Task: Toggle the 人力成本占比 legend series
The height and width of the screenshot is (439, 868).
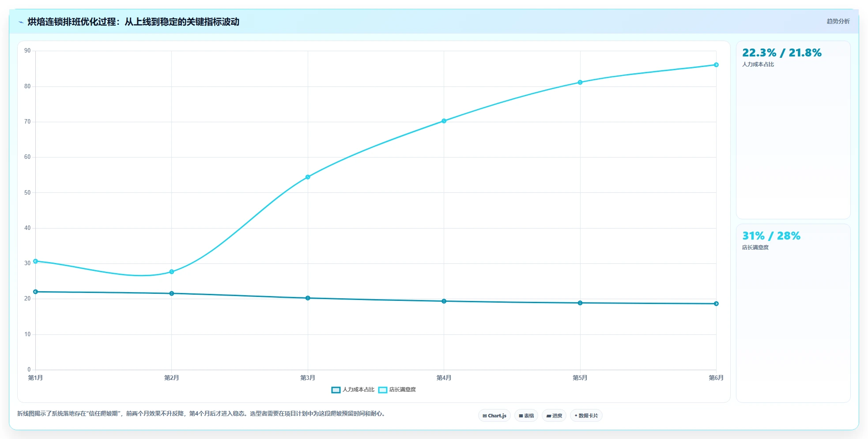Action: click(x=353, y=390)
